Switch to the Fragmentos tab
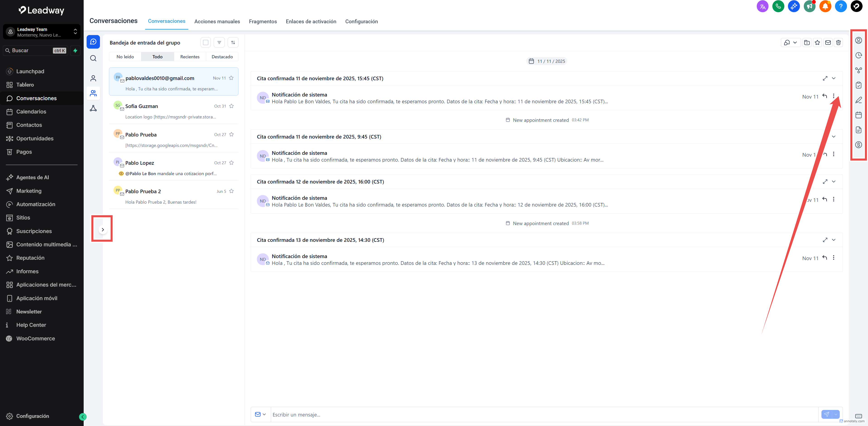868x426 pixels. tap(263, 21)
